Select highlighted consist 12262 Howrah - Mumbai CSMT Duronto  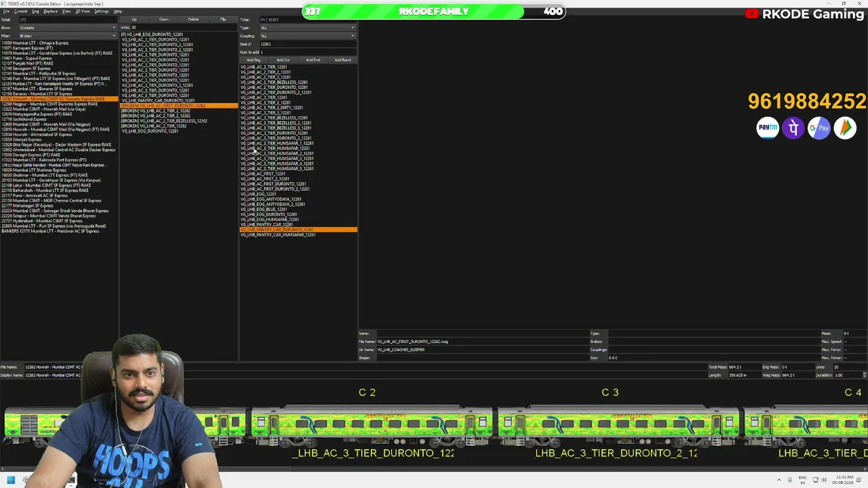(x=60, y=99)
